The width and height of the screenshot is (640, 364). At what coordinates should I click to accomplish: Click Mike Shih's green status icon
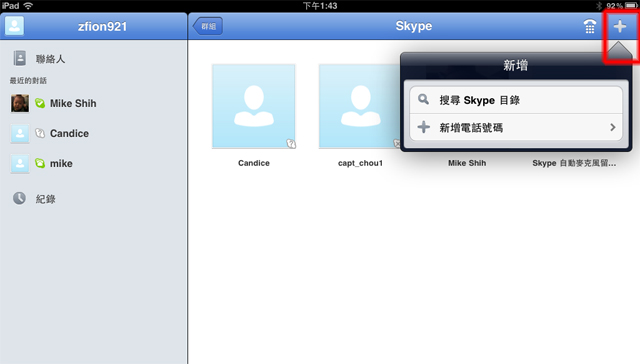point(40,103)
